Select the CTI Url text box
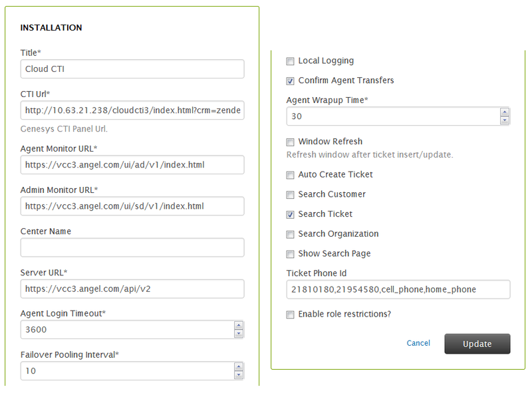The width and height of the screenshot is (532, 393). pyautogui.click(x=132, y=110)
